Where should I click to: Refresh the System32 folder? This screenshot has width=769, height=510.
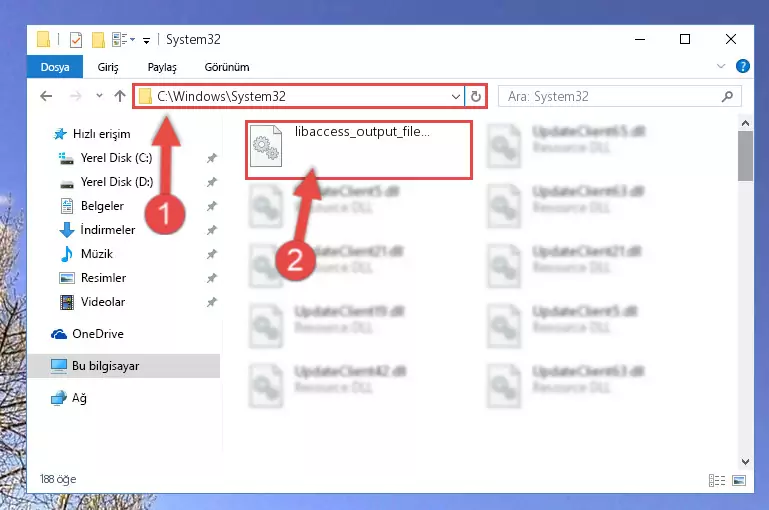(475, 97)
